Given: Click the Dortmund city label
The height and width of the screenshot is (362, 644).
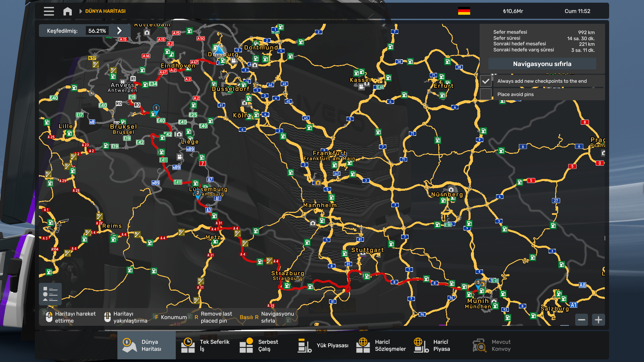Looking at the screenshot, I should [261, 48].
